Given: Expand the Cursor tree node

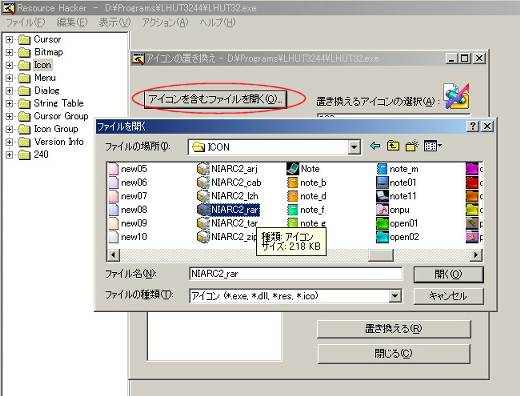Looking at the screenshot, I should coord(9,40).
